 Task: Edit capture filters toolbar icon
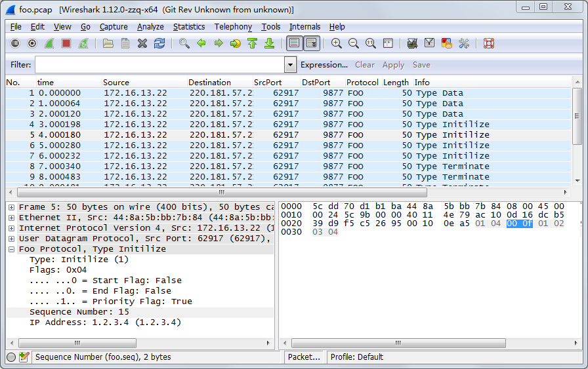pyautogui.click(x=413, y=43)
